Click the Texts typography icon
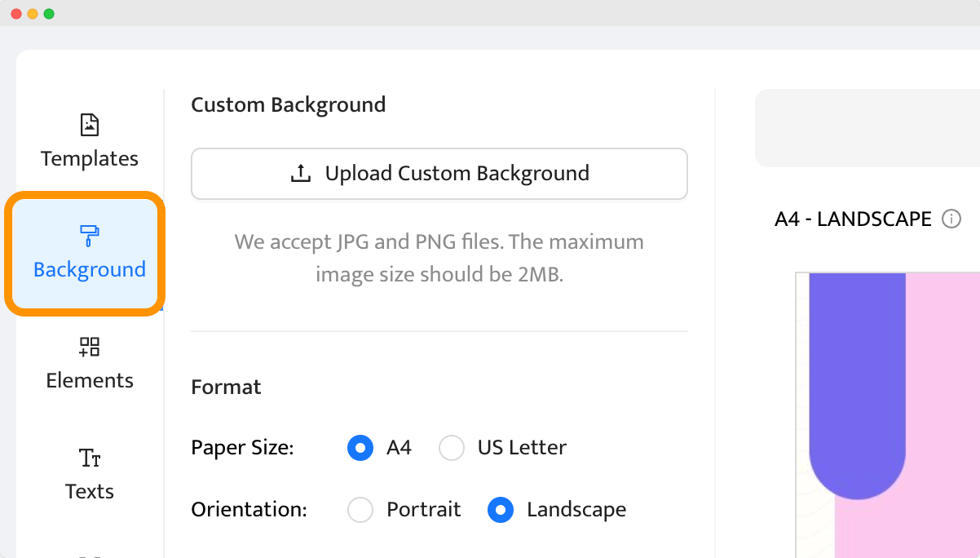 click(90, 458)
